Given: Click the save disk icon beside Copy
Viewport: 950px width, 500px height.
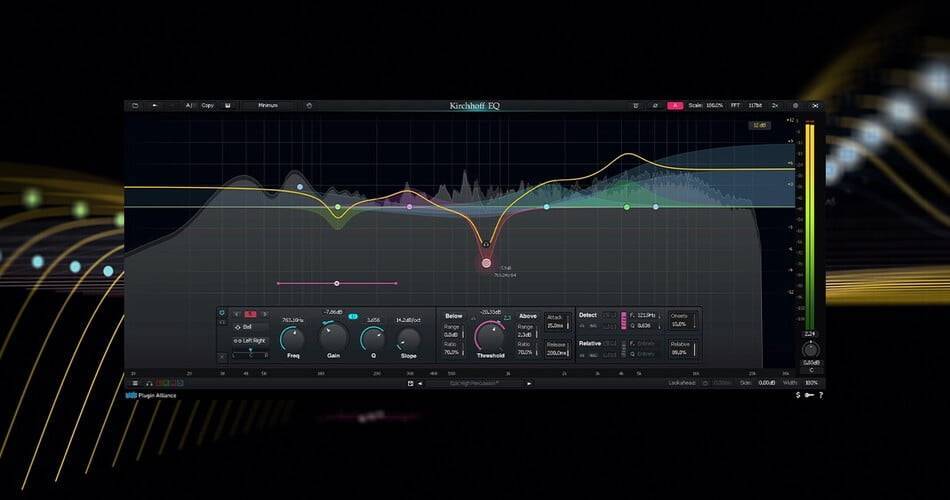Looking at the screenshot, I should pyautogui.click(x=228, y=105).
